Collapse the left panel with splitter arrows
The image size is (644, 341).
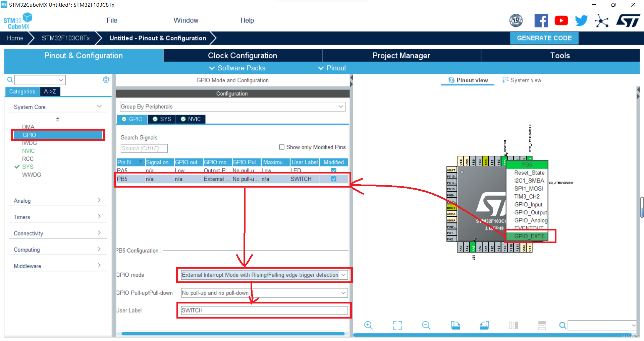(x=352, y=80)
